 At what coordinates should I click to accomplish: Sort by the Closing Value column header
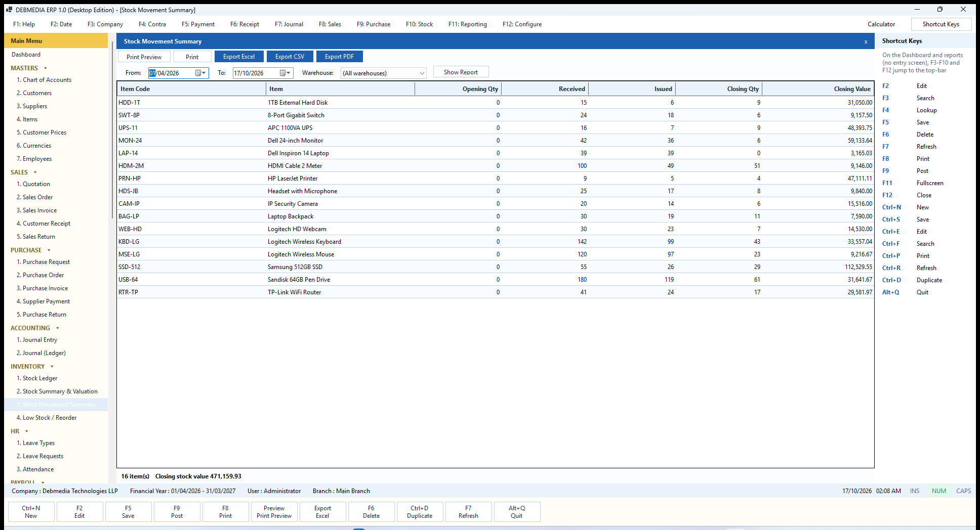(818, 89)
